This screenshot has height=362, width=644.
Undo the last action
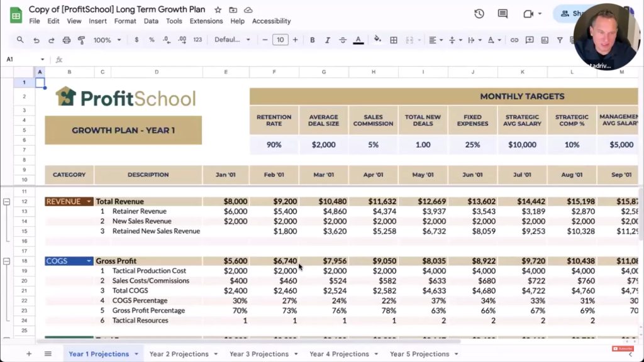tap(36, 40)
